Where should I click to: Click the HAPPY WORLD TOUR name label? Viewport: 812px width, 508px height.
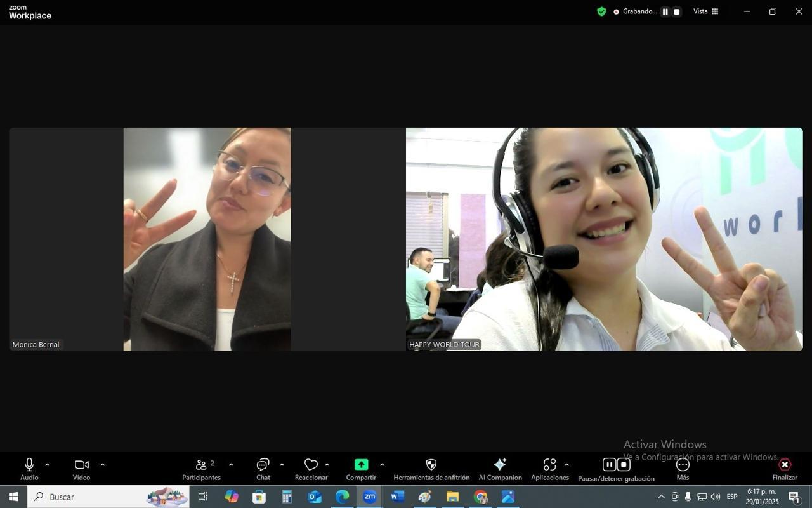[x=444, y=345]
